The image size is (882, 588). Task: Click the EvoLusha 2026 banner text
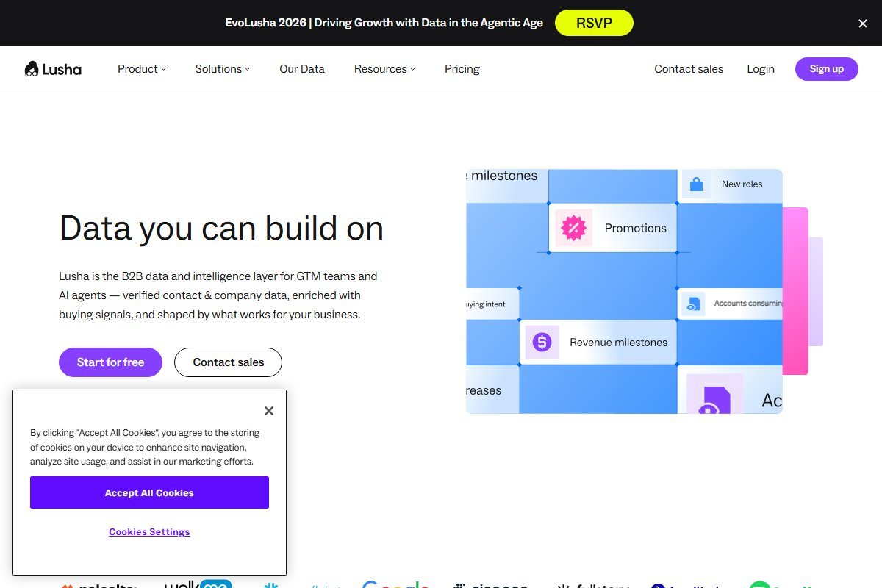coord(384,23)
